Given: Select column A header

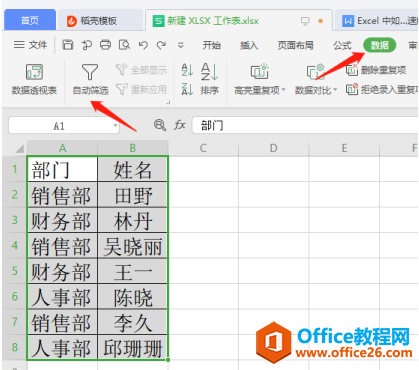Looking at the screenshot, I should pyautogui.click(x=62, y=148).
